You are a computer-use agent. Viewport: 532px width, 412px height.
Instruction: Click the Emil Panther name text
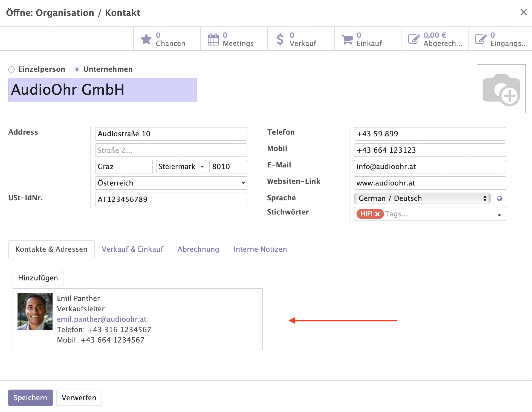tap(78, 298)
